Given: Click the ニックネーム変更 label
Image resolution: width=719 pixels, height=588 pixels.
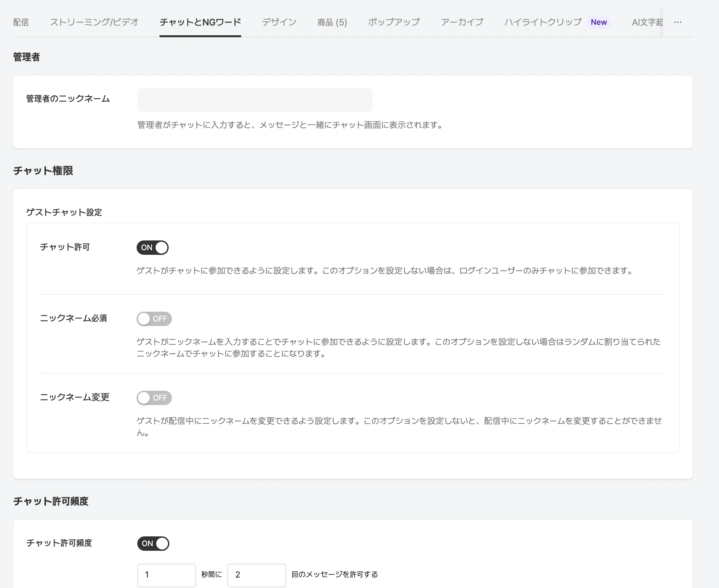Looking at the screenshot, I should click(x=75, y=397).
